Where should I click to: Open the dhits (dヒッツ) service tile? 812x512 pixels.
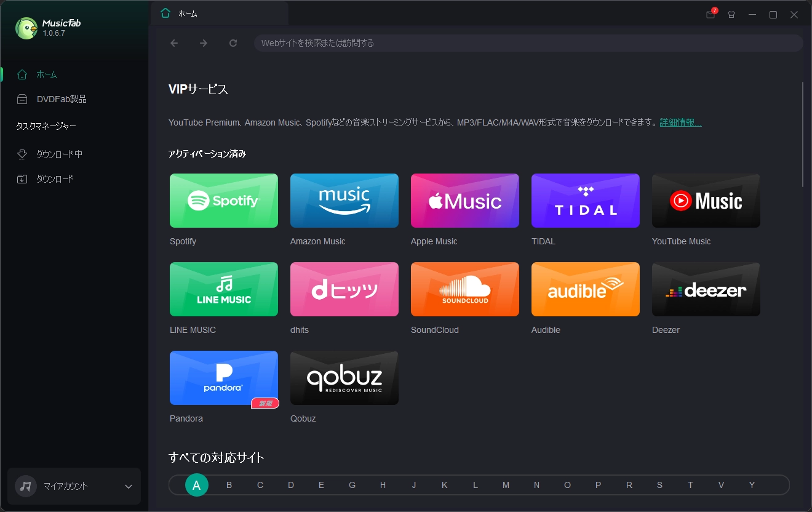[x=344, y=289]
